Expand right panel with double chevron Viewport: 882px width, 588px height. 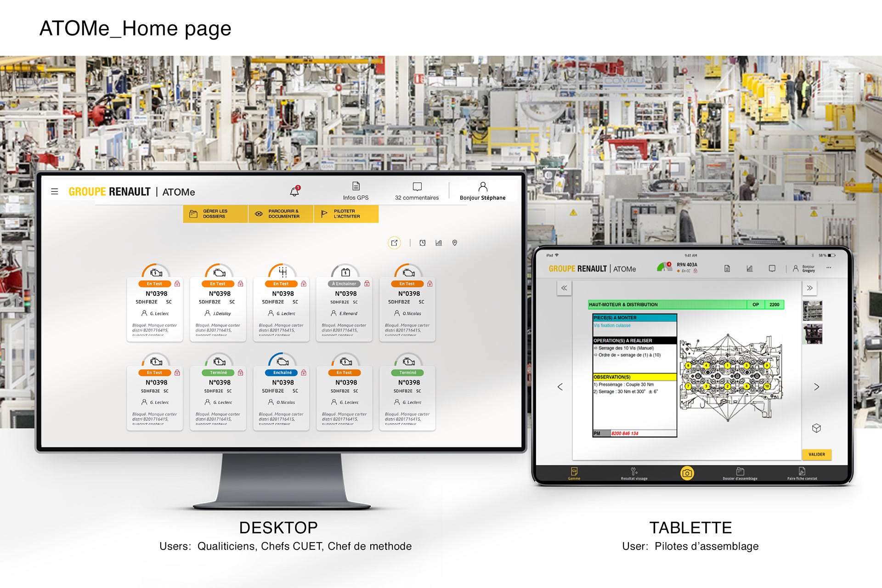[x=809, y=288]
